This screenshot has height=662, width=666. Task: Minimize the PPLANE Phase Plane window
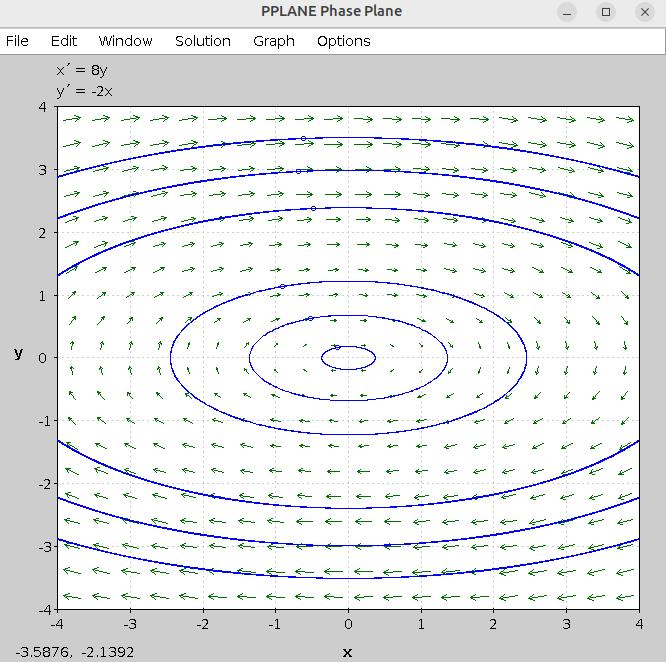tap(567, 12)
